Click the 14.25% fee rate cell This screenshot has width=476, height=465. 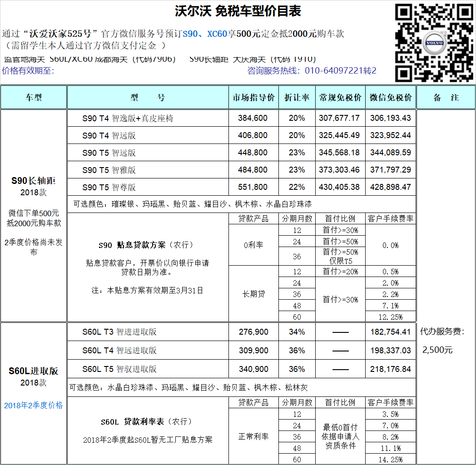tap(391, 460)
